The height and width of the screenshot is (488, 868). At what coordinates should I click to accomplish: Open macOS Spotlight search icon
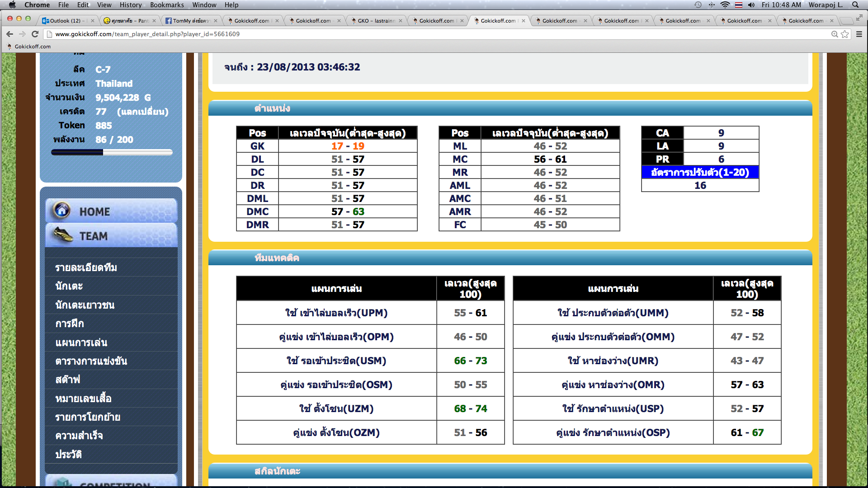pyautogui.click(x=855, y=5)
